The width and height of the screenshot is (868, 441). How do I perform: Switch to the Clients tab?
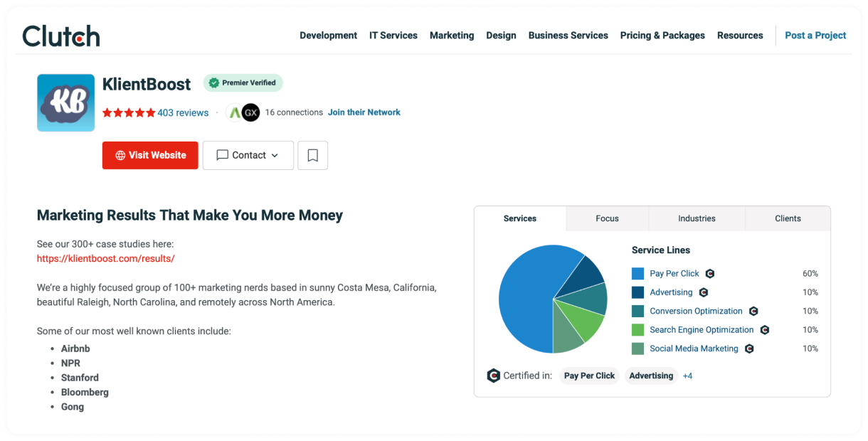click(788, 218)
